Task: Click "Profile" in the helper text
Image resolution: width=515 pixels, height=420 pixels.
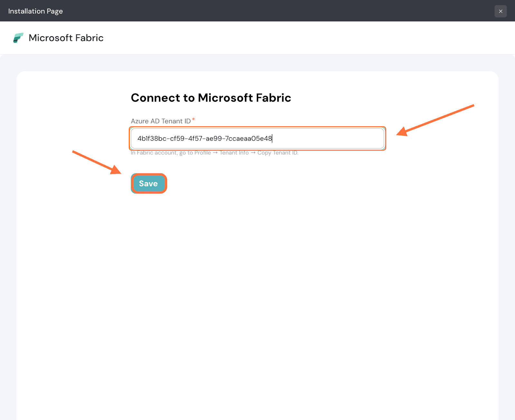Action: click(202, 153)
